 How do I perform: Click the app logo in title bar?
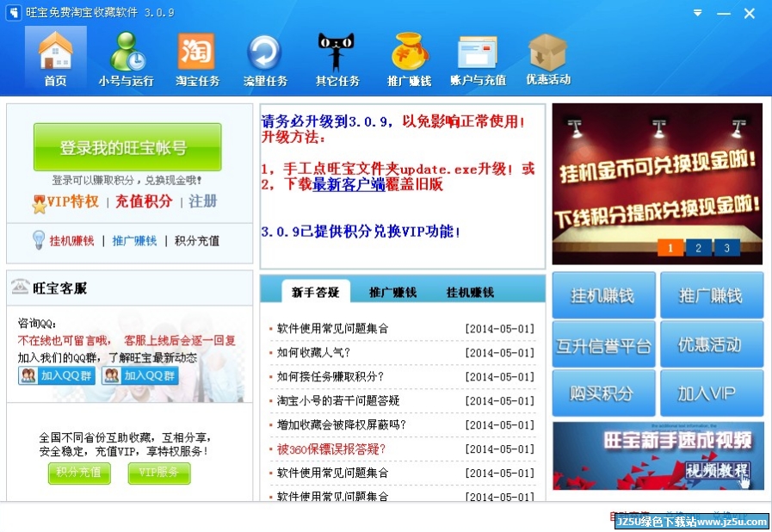[x=14, y=13]
